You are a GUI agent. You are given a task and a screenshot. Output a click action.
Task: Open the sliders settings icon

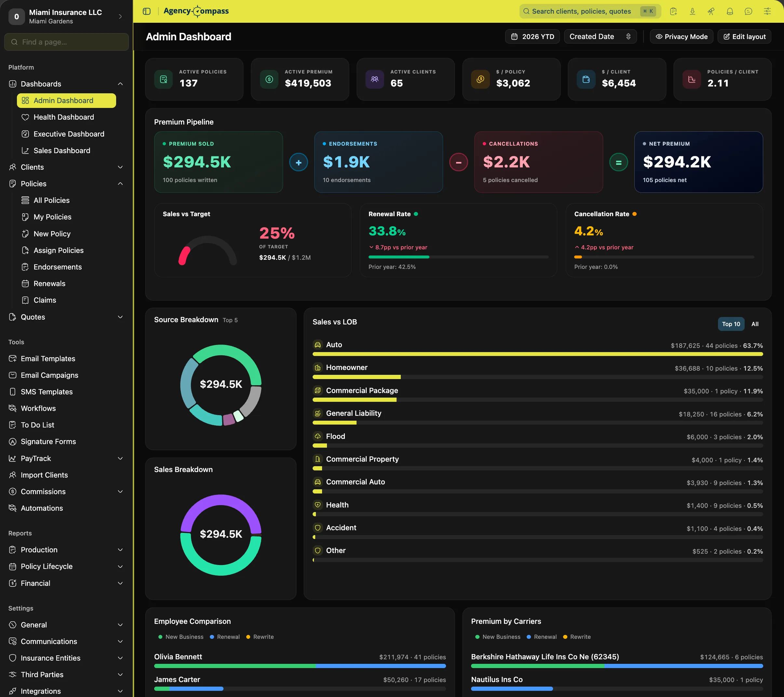pyautogui.click(x=767, y=11)
